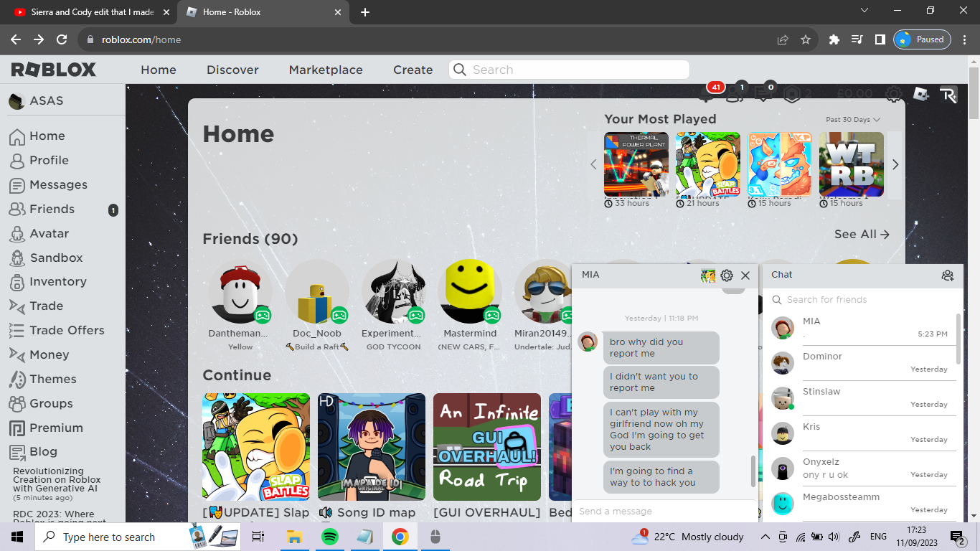Click the game thumbnail icon in MIA chat header

(708, 275)
